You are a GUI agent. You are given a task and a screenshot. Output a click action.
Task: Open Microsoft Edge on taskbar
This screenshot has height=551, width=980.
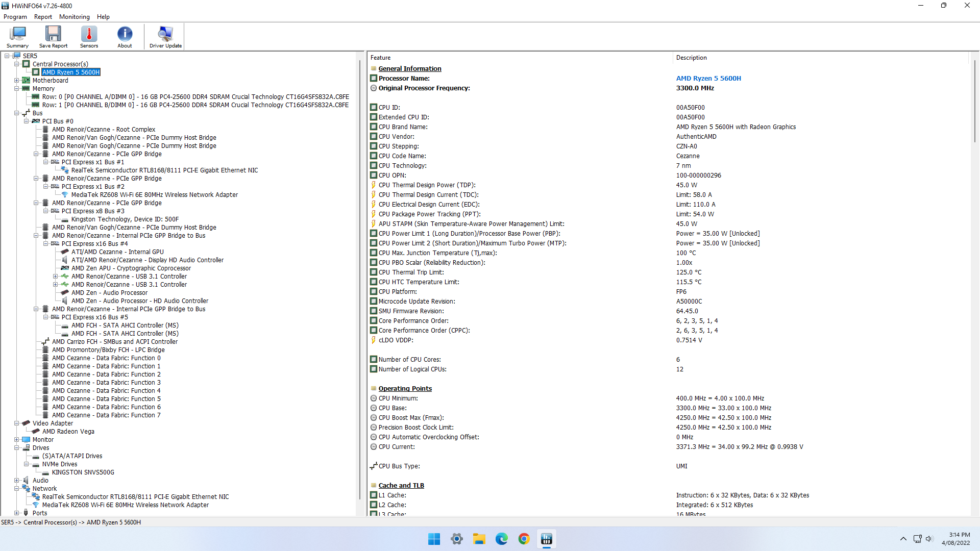[502, 539]
